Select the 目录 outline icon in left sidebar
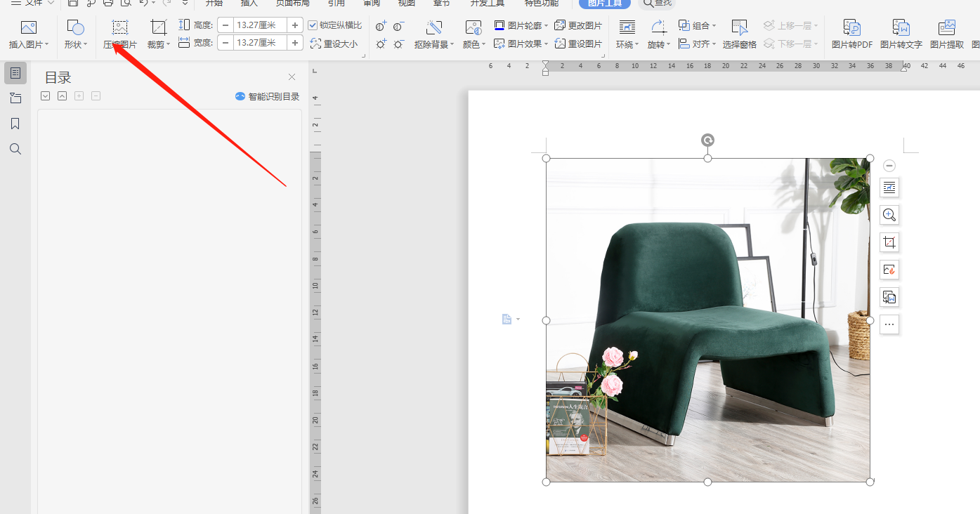The width and height of the screenshot is (980, 514). point(15,73)
